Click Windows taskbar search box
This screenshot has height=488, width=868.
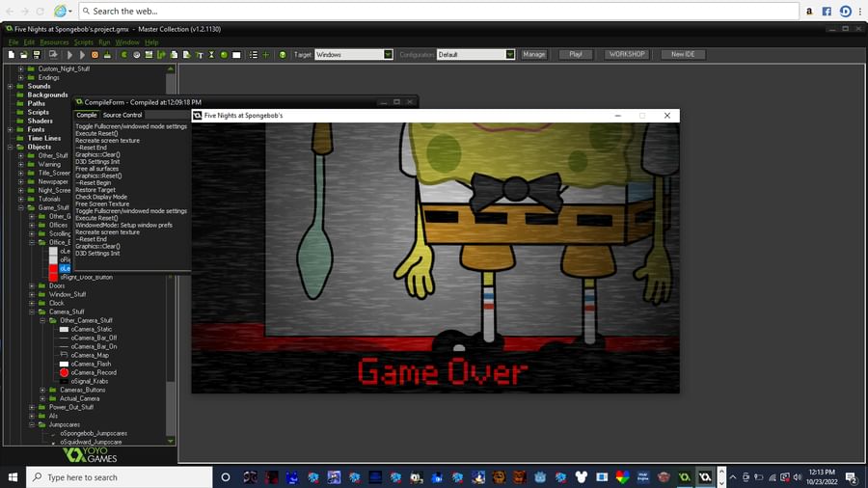click(119, 477)
